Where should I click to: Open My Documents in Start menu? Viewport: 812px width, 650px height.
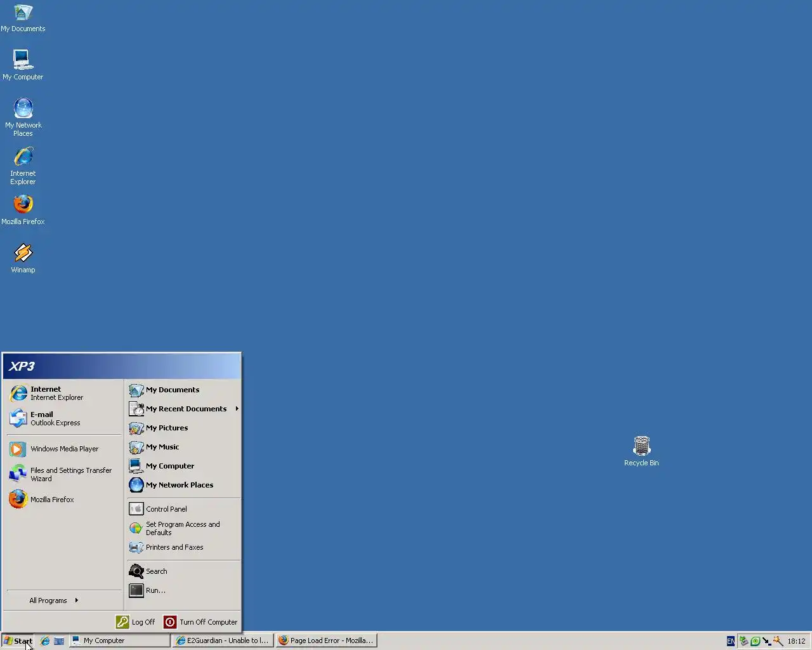point(184,390)
